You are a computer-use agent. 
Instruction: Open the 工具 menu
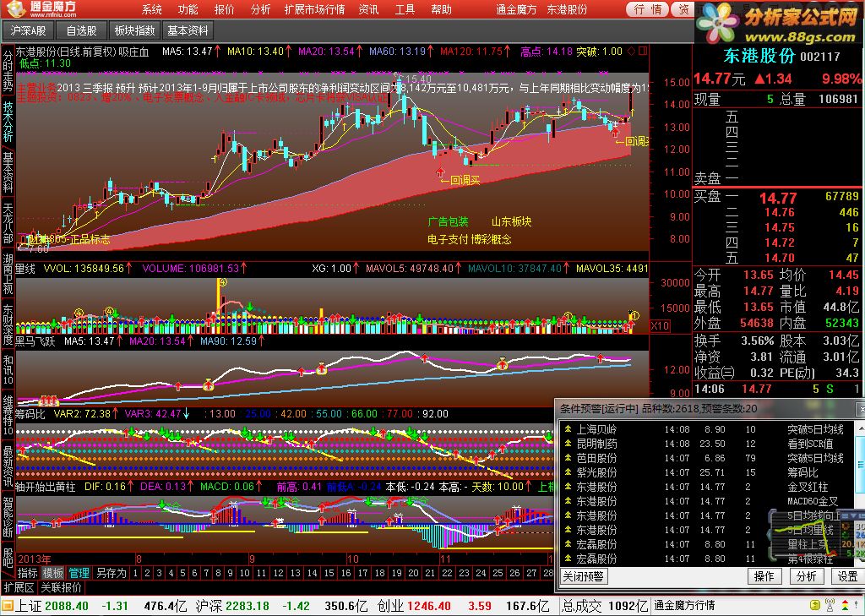tap(405, 9)
